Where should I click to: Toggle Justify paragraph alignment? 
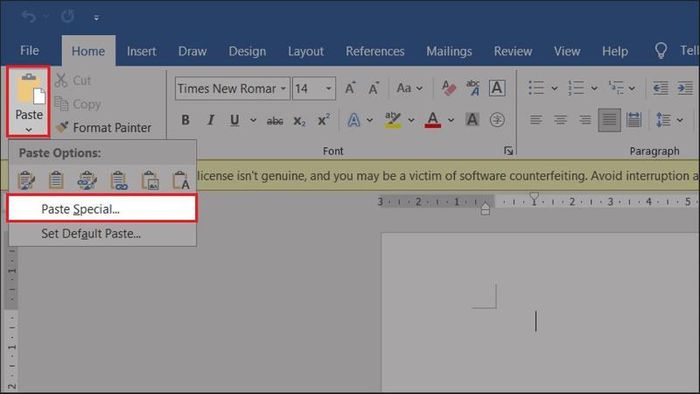coord(609,120)
